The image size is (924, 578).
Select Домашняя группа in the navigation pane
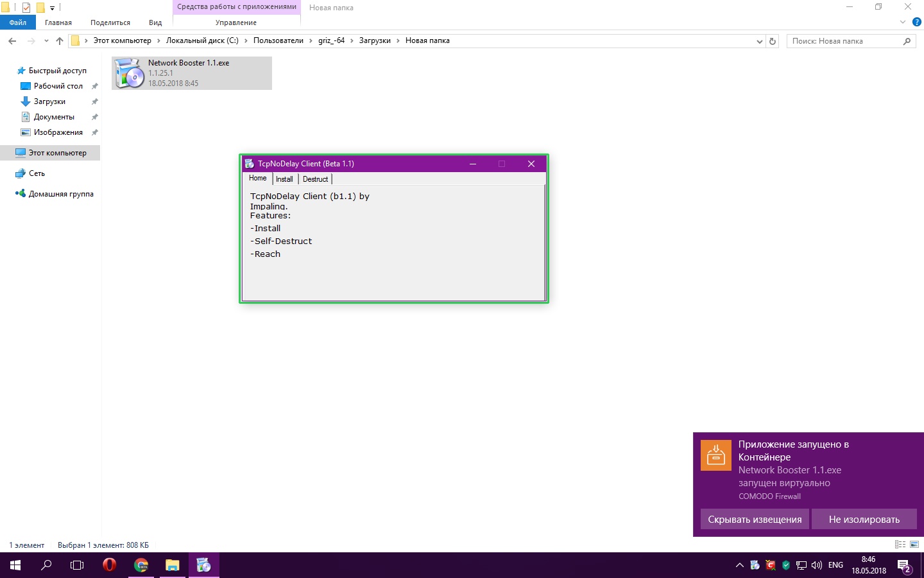point(61,194)
